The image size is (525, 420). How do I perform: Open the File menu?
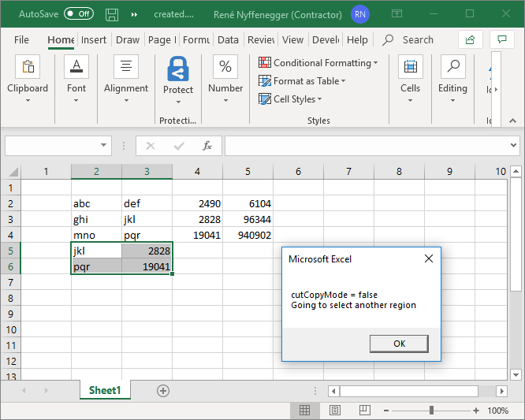click(x=21, y=40)
